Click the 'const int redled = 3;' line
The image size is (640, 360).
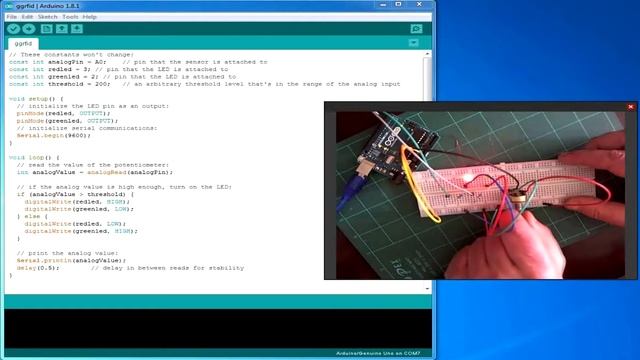click(x=50, y=69)
